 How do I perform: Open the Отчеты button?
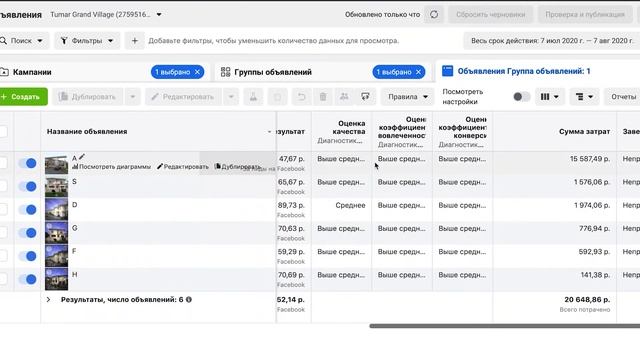click(x=622, y=97)
